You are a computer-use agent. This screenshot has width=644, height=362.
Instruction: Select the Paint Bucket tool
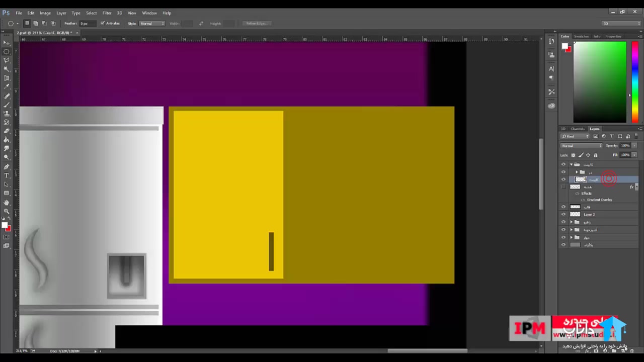point(7,140)
